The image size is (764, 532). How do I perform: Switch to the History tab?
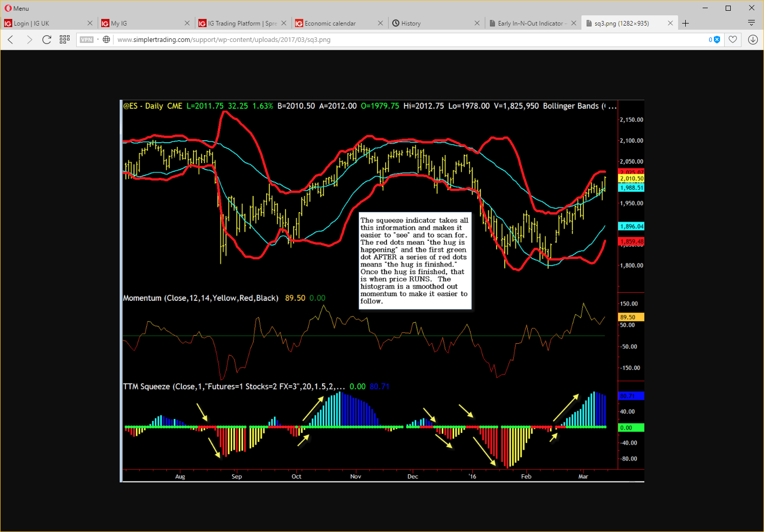pos(436,23)
